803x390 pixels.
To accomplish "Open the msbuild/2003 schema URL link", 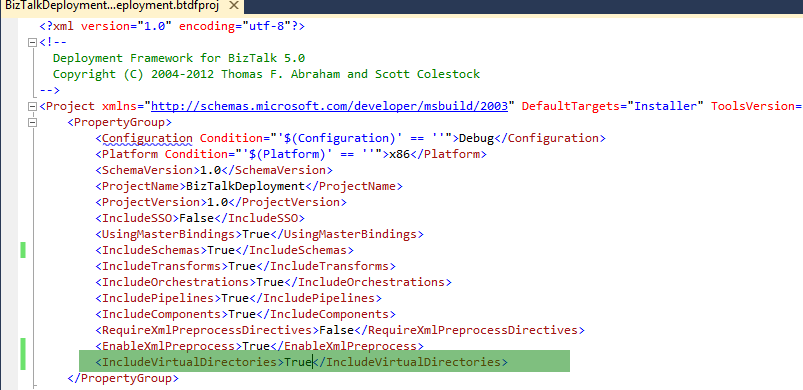I will pyautogui.click(x=329, y=106).
